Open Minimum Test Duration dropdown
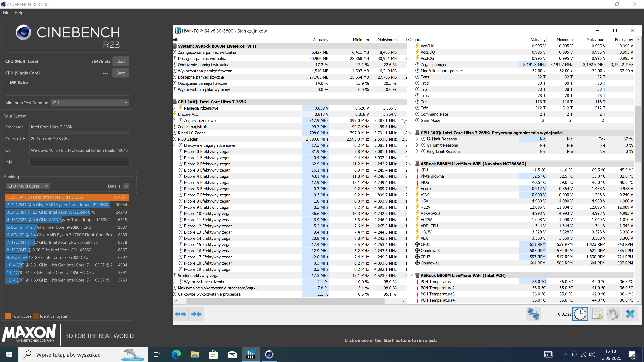 click(x=90, y=103)
